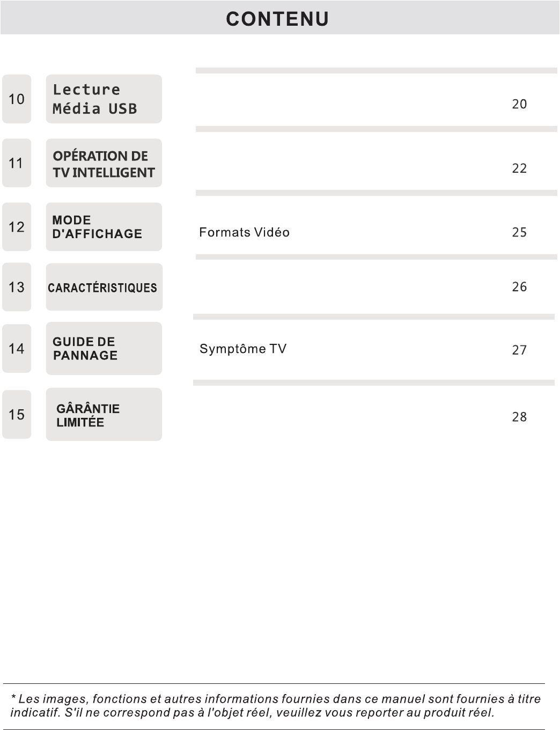Image resolution: width=560 pixels, height=730 pixels.
Task: Go to page 28
Action: (x=519, y=417)
